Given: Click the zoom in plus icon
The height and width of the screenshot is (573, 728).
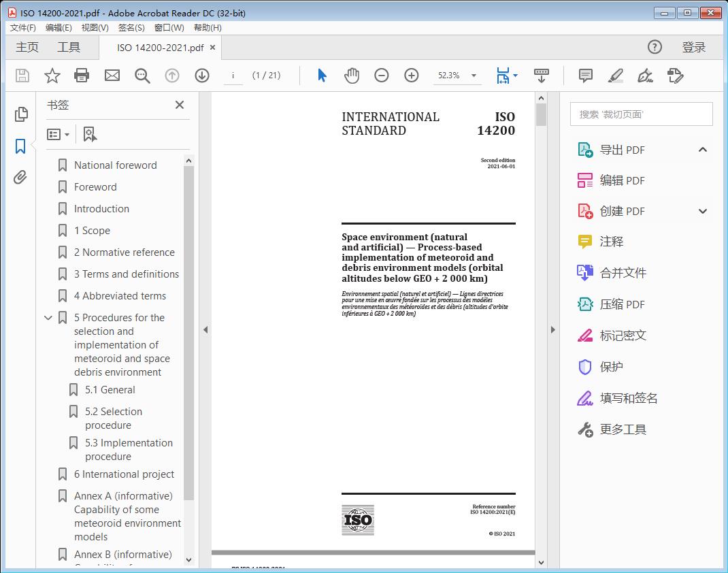Looking at the screenshot, I should point(412,76).
